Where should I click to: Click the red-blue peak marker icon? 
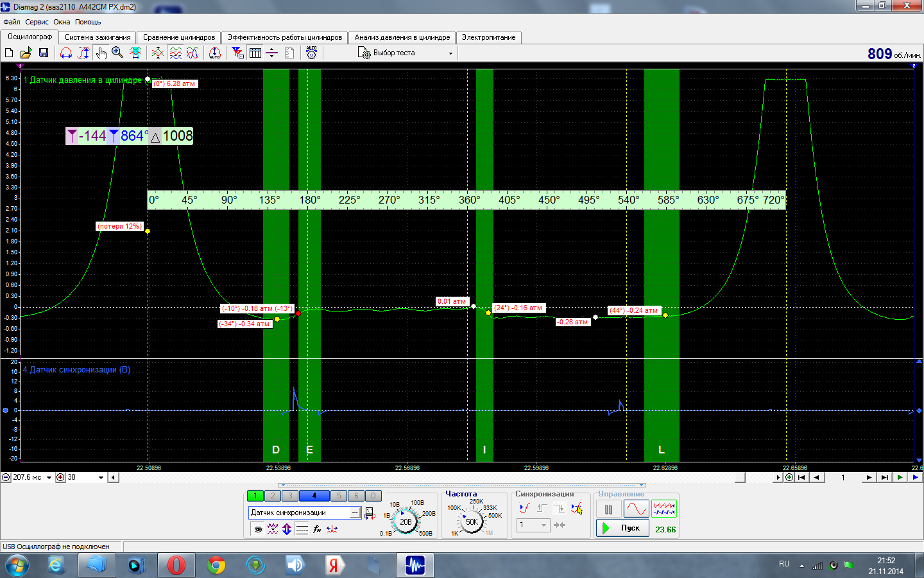coord(332,529)
